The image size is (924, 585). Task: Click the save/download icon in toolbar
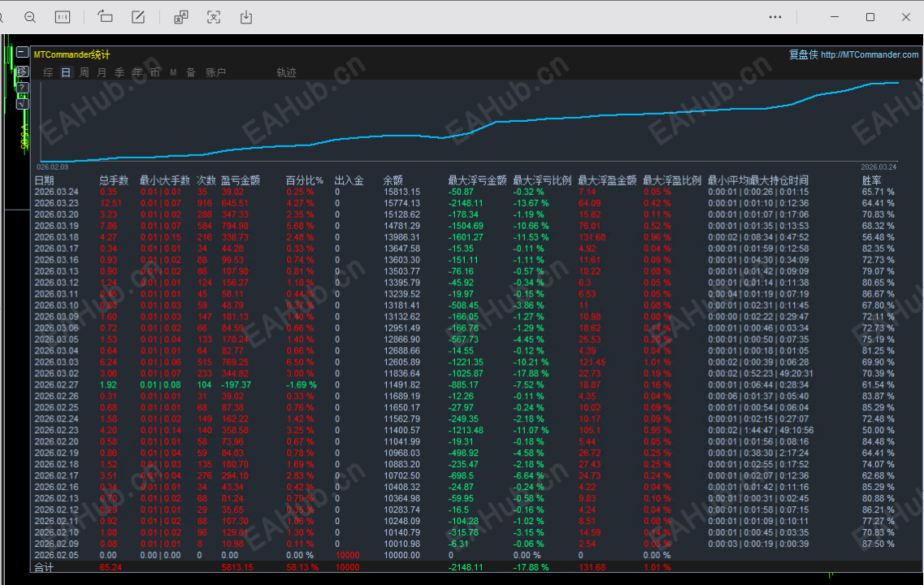(x=246, y=17)
